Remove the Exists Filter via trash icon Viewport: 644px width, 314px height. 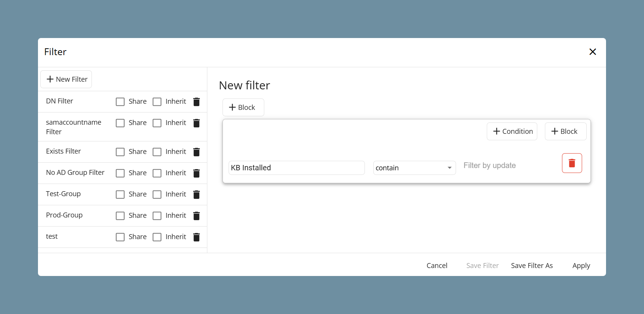click(196, 152)
